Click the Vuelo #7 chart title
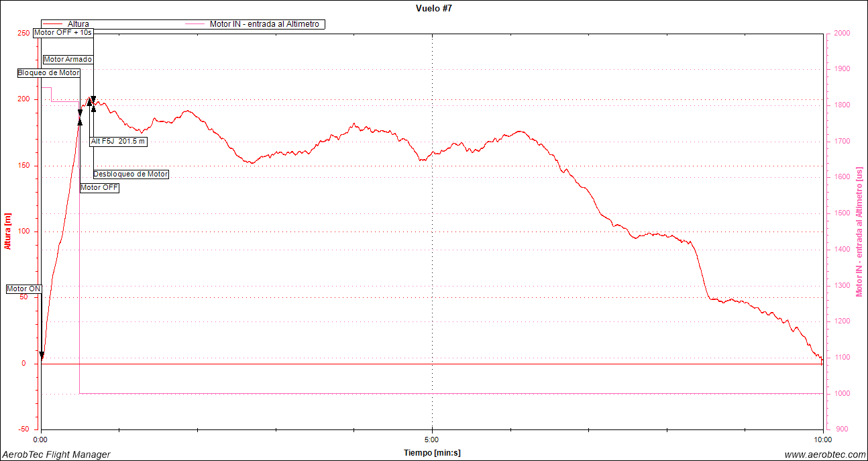Image resolution: width=868 pixels, height=461 pixels. pos(434,9)
